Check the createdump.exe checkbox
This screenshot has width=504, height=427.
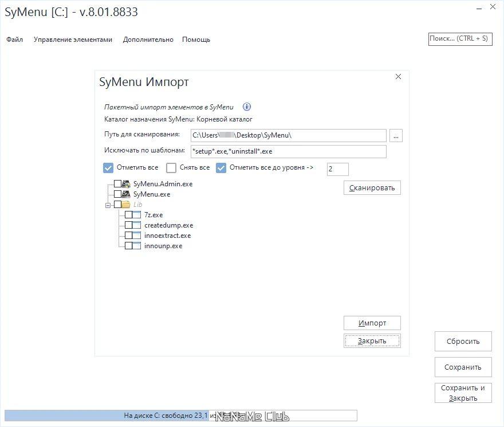pos(128,225)
